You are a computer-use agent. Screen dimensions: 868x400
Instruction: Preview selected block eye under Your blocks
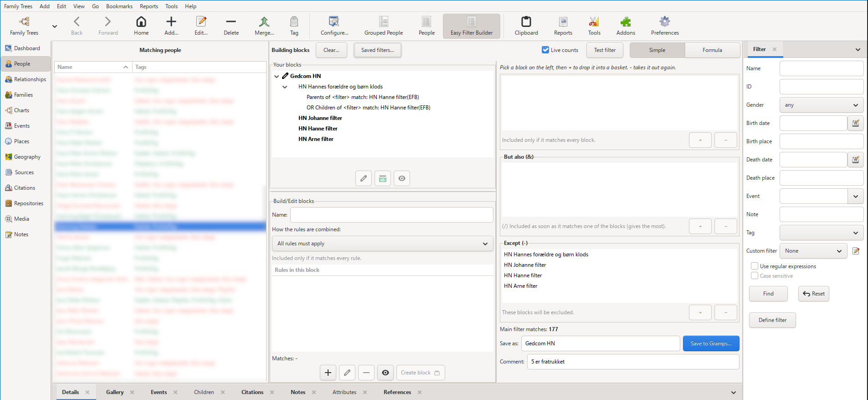(x=402, y=178)
